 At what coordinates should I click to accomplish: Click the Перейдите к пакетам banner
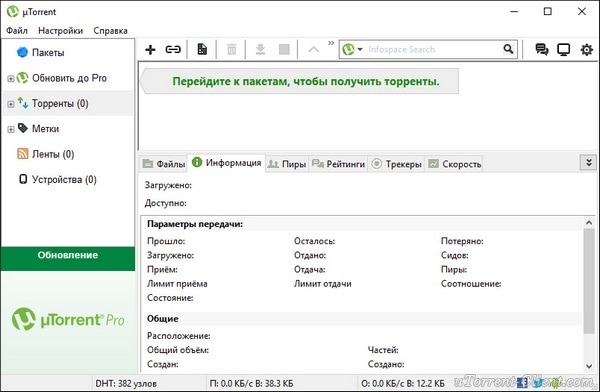(x=299, y=81)
